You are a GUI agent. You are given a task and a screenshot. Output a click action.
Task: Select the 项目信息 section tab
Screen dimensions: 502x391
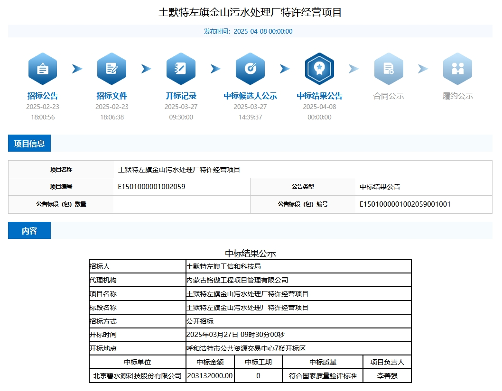pyautogui.click(x=29, y=143)
